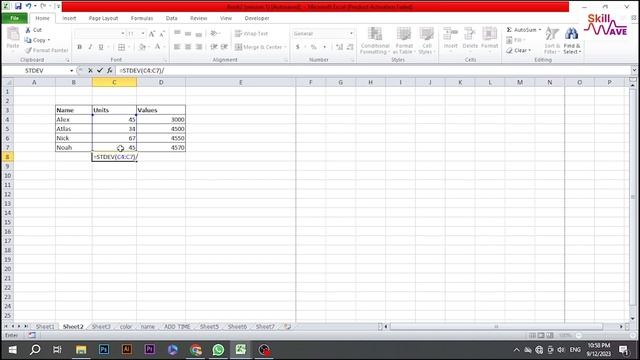Cancel formula entry with X icon
The image size is (640, 360).
(x=90, y=71)
